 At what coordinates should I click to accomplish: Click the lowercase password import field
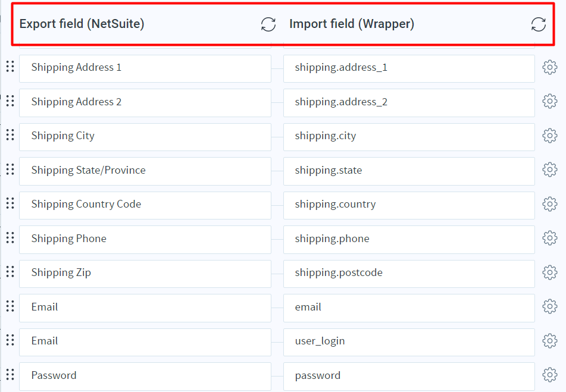(409, 377)
